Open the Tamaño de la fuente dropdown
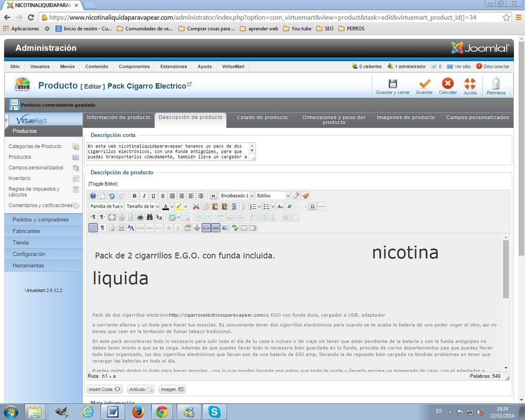This screenshot has height=420, width=525. coord(142,206)
